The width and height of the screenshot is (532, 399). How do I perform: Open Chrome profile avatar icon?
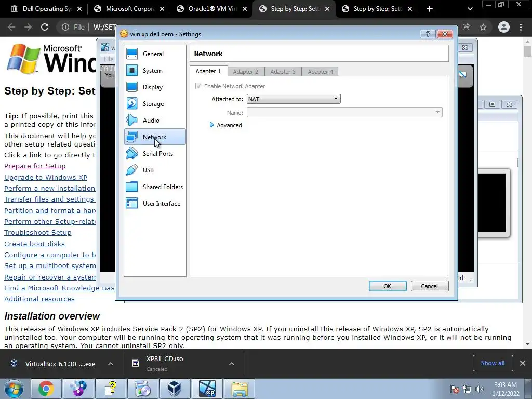(504, 27)
